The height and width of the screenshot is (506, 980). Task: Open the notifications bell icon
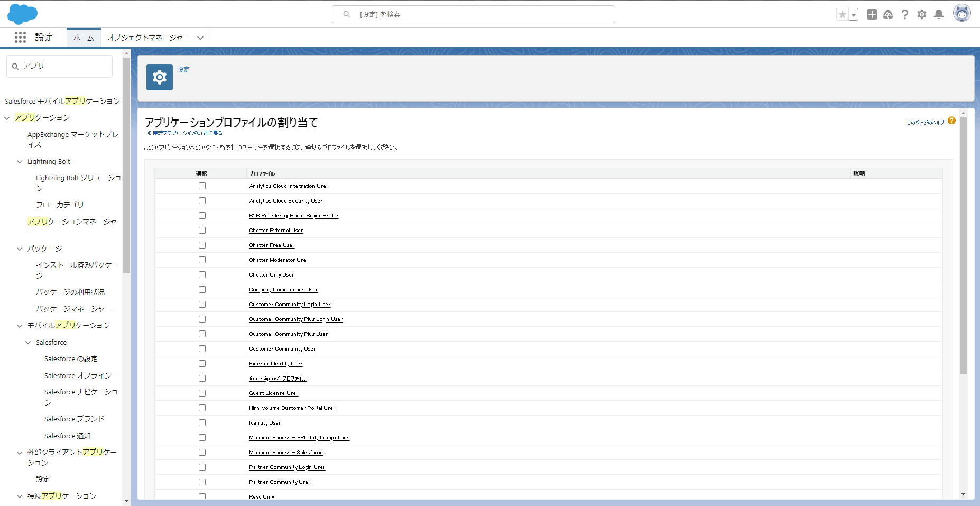coord(939,14)
